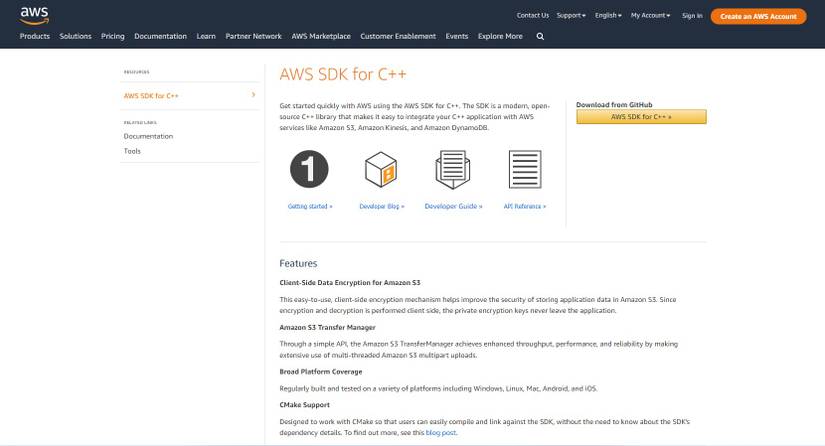Open the Solutions menu

tap(75, 36)
